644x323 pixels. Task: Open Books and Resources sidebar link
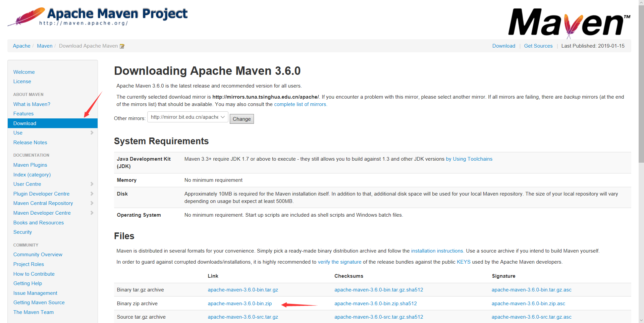39,223
